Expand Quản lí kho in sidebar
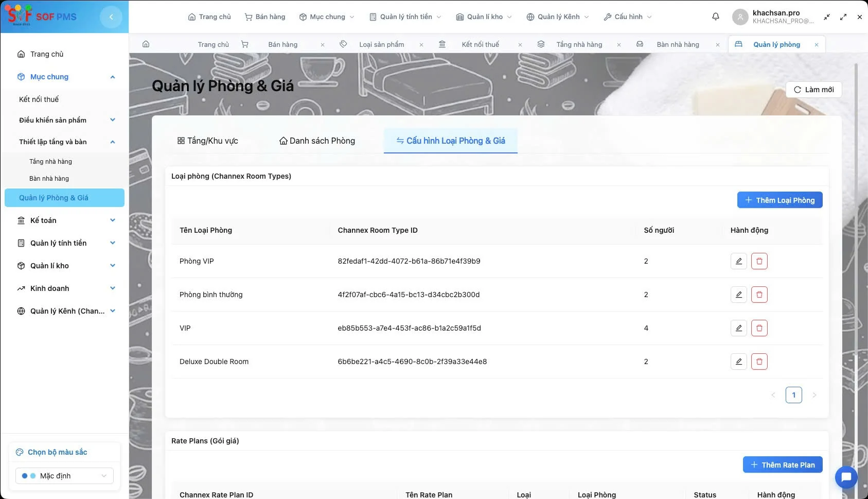This screenshot has width=868, height=499. (64, 266)
